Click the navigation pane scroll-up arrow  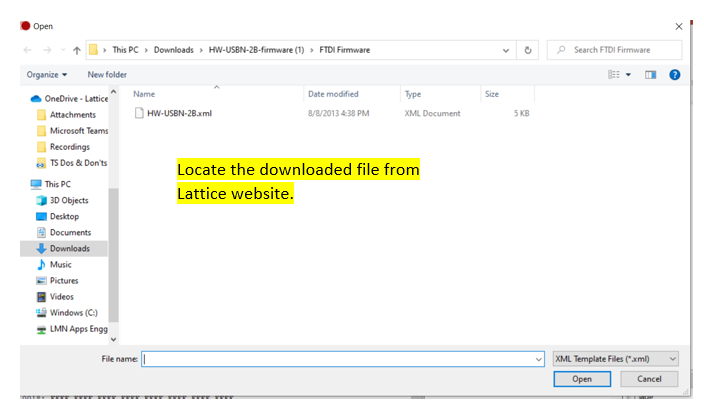[x=114, y=92]
